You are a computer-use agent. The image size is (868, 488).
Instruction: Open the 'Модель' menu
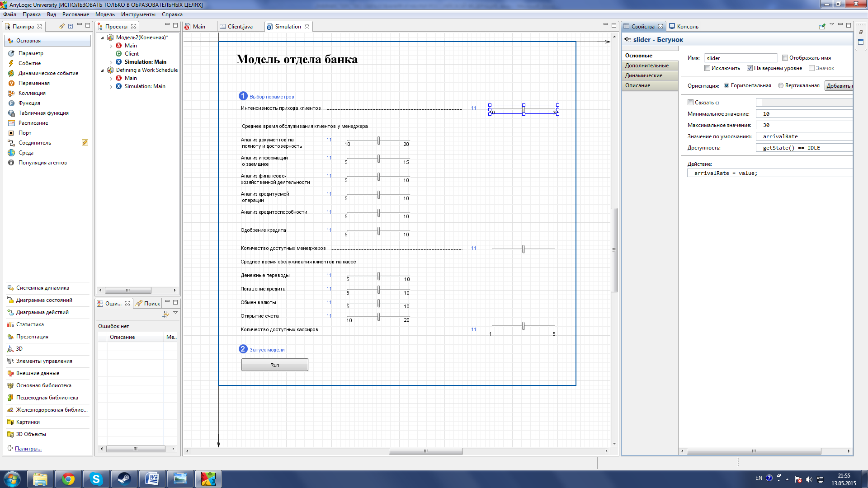(x=105, y=14)
